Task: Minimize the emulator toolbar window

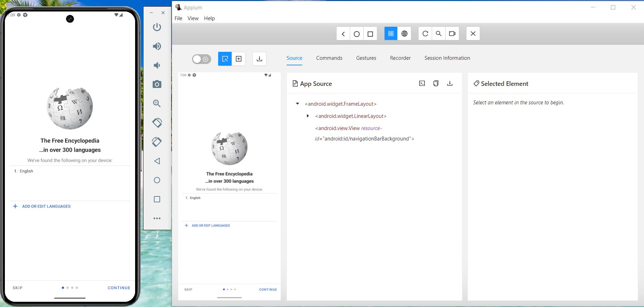Action: (151, 13)
